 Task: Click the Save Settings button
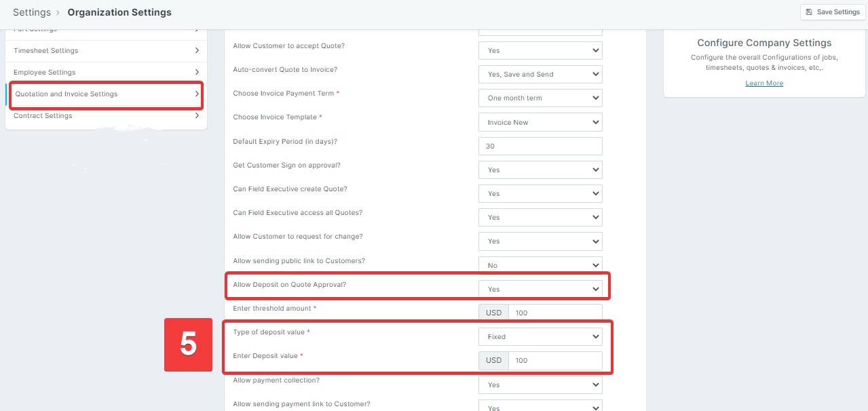(833, 12)
